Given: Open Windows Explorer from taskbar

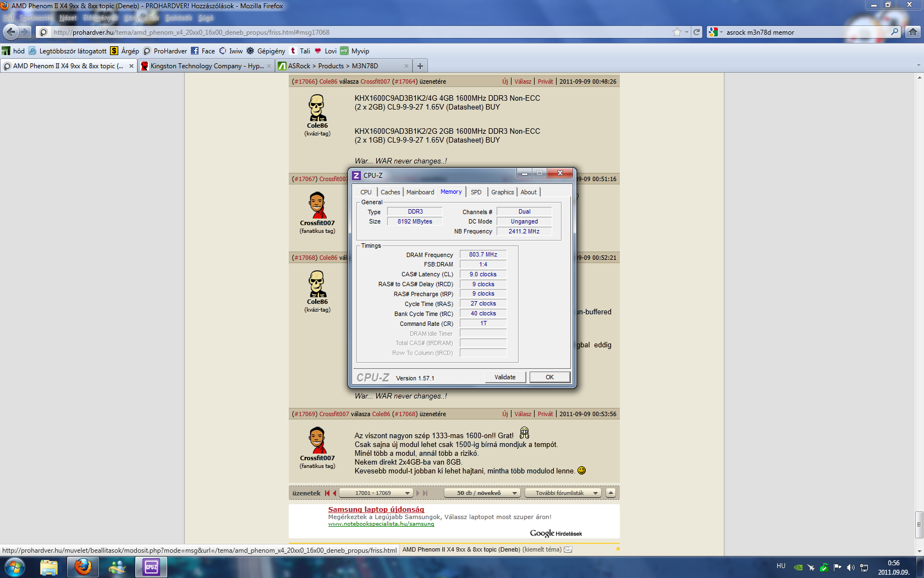Looking at the screenshot, I should (49, 567).
